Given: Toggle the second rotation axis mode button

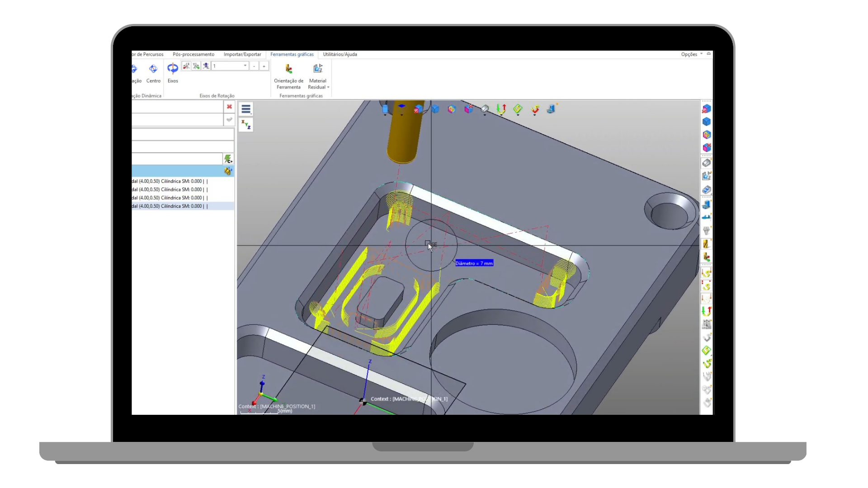Looking at the screenshot, I should click(x=196, y=66).
